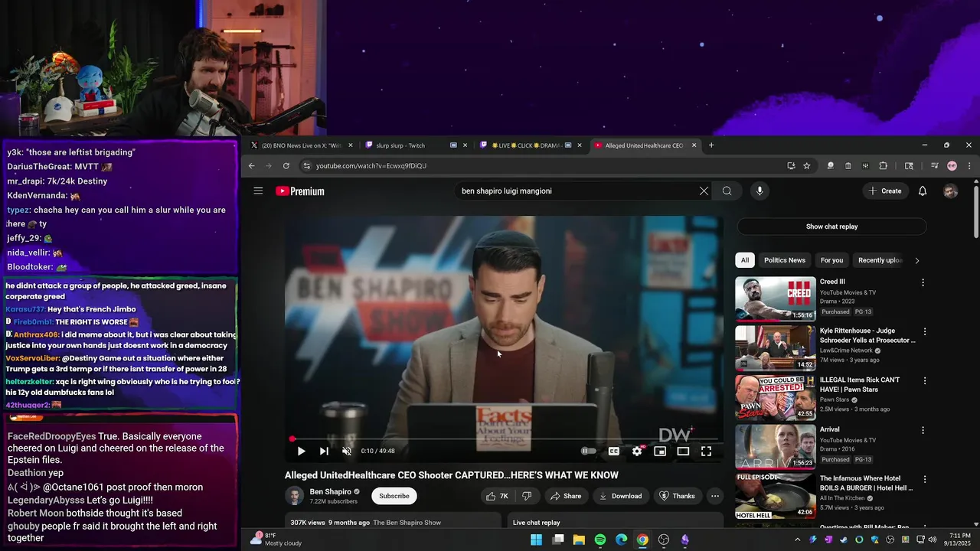Reload the page in Chrome
980x551 pixels.
coord(286,166)
